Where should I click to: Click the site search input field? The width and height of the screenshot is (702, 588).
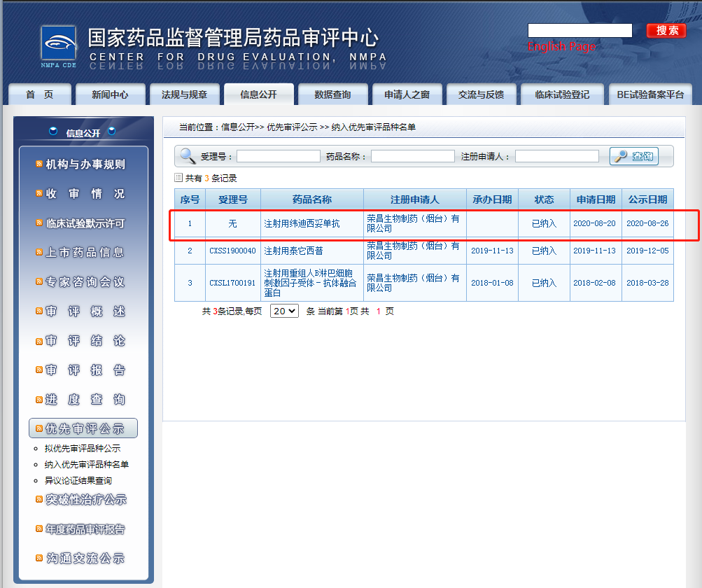[x=580, y=31]
